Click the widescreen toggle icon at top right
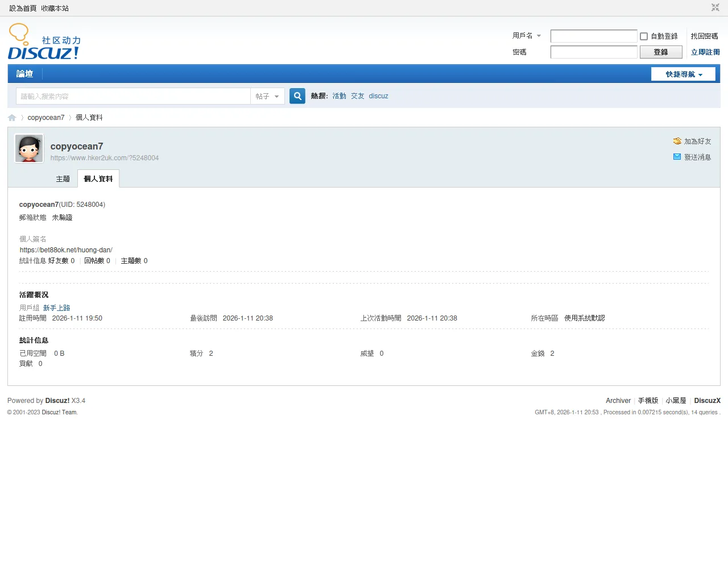Viewport: 728px width, 582px height. (x=715, y=7)
